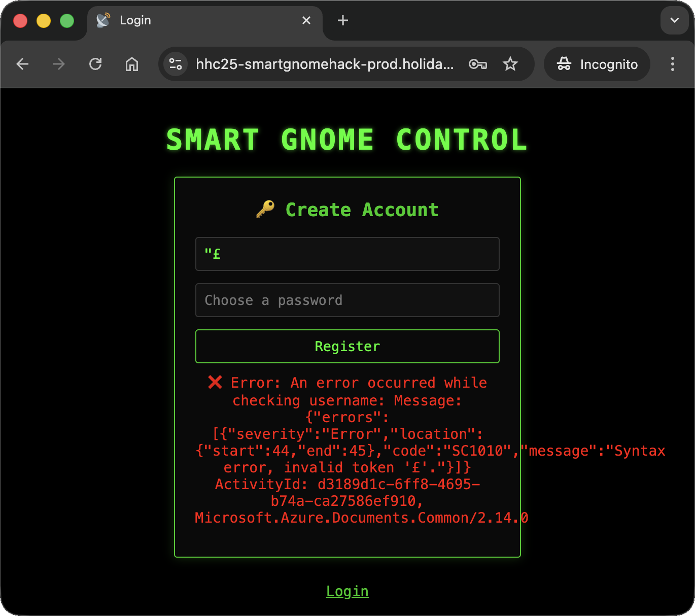Focus the address bar URL
This screenshot has height=616, width=695.
325,64
